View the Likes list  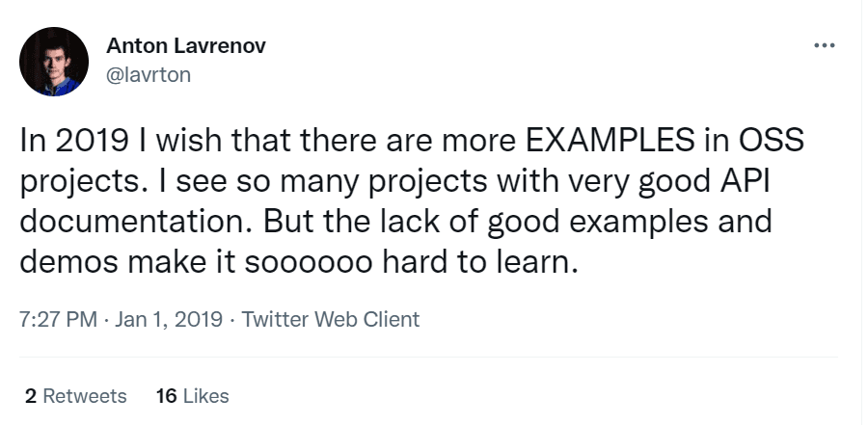point(205,396)
